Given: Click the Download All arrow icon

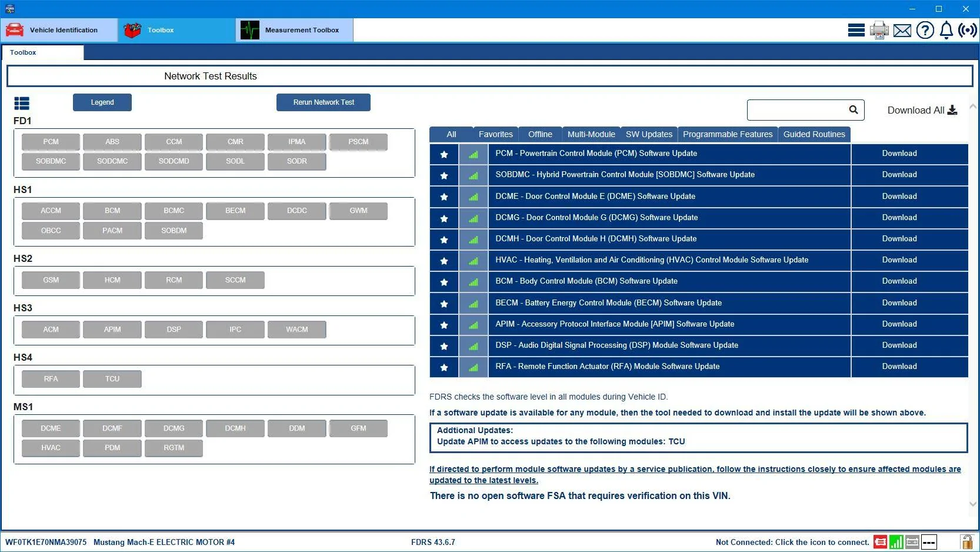Looking at the screenshot, I should (x=952, y=110).
